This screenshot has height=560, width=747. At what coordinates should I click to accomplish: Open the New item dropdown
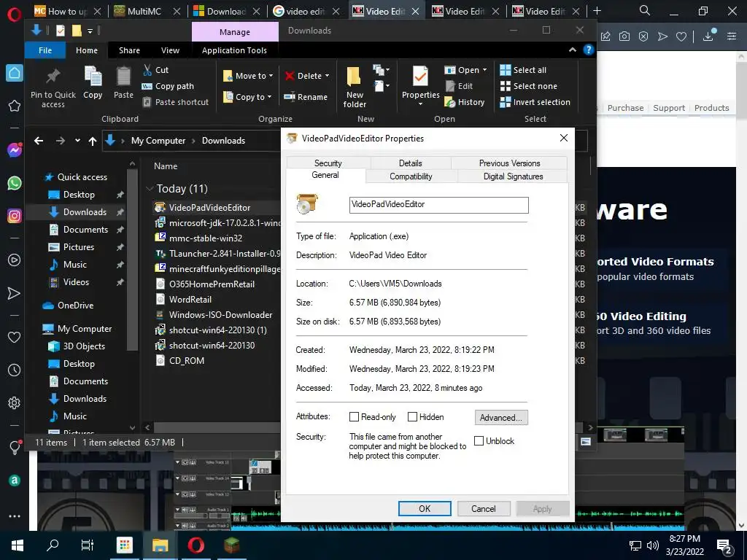pos(382,71)
